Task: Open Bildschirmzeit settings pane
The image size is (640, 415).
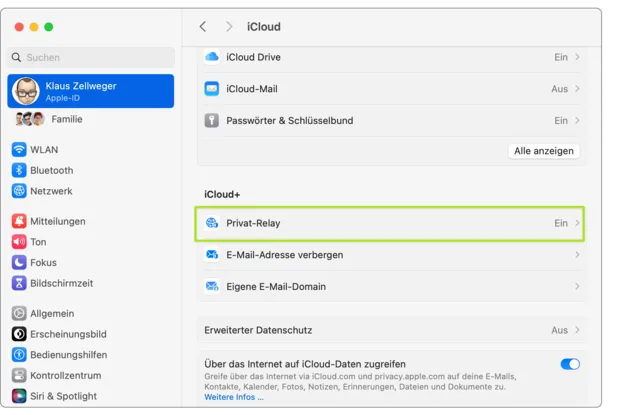Action: pyautogui.click(x=91, y=283)
